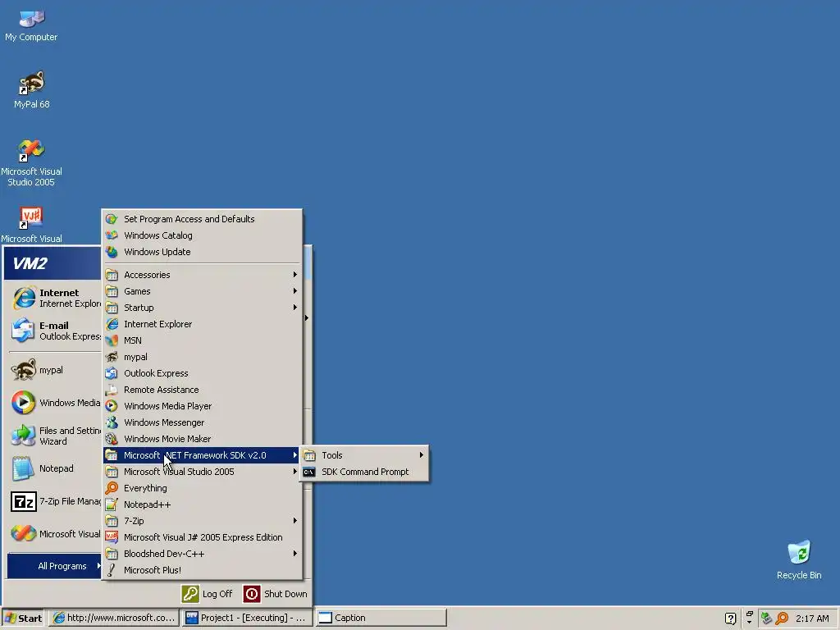Image resolution: width=840 pixels, height=630 pixels.
Task: Click the Microsoft Plus! icon
Action: click(x=112, y=570)
